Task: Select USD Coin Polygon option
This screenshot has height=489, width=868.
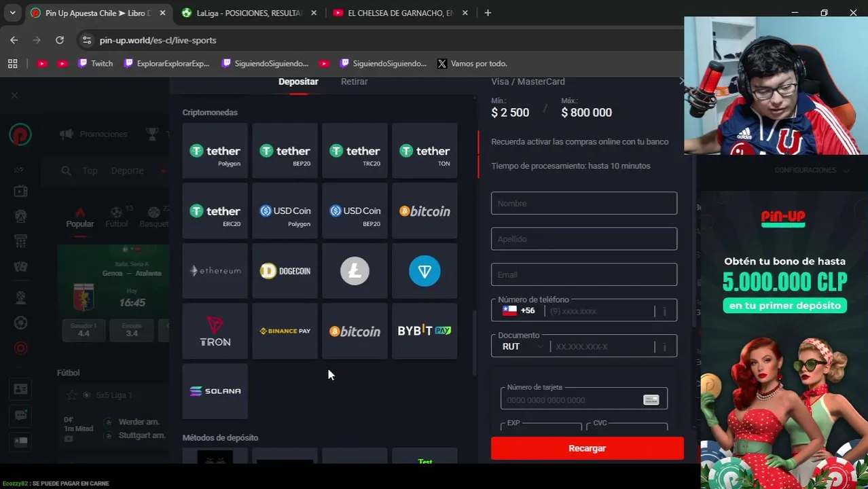Action: coord(285,211)
